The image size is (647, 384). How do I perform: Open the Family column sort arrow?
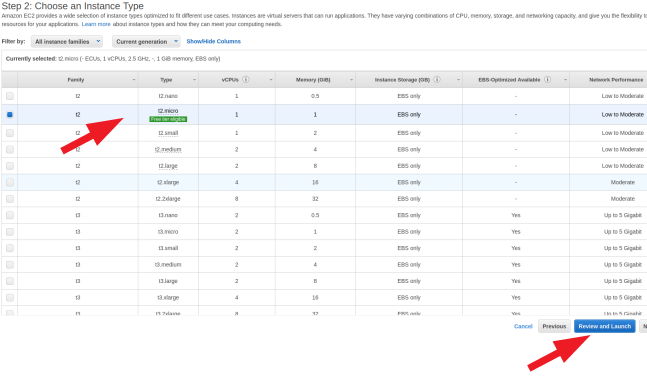point(134,80)
